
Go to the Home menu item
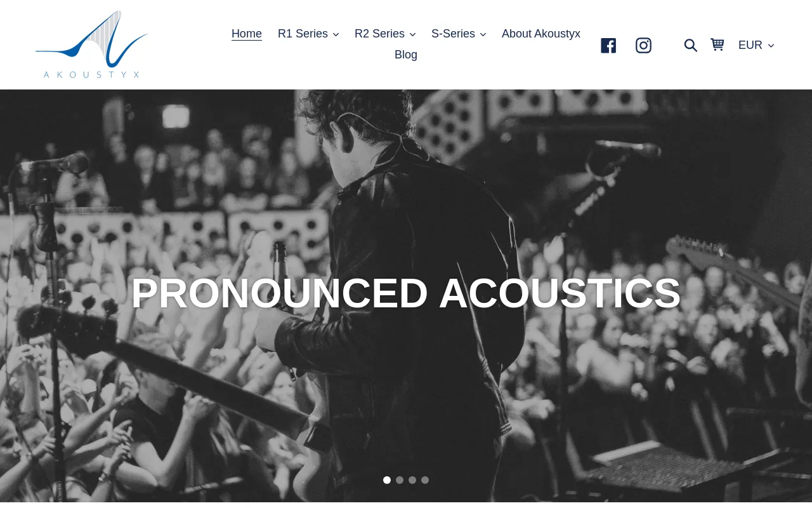pos(247,34)
